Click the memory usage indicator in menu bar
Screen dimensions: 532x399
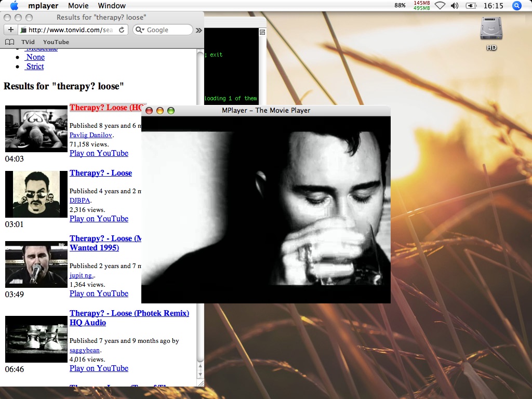422,5
